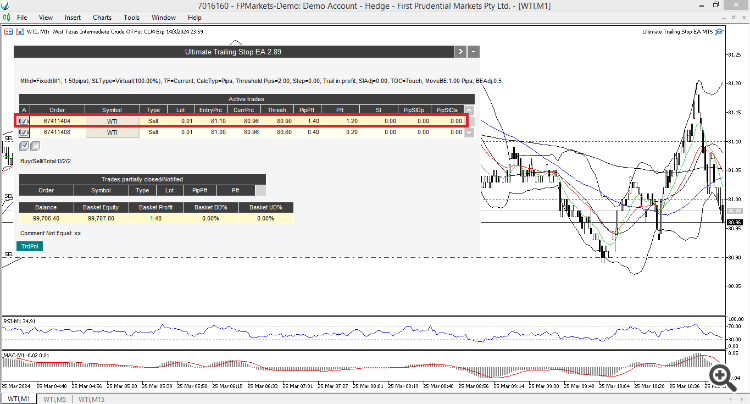
Task: Click the 'Comment Not Equal: xx' text
Action: 51,233
